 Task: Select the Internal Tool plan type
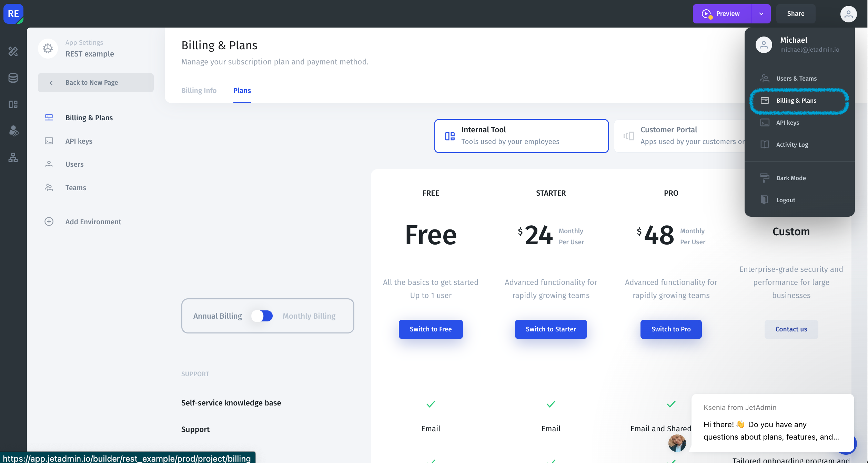[521, 136]
